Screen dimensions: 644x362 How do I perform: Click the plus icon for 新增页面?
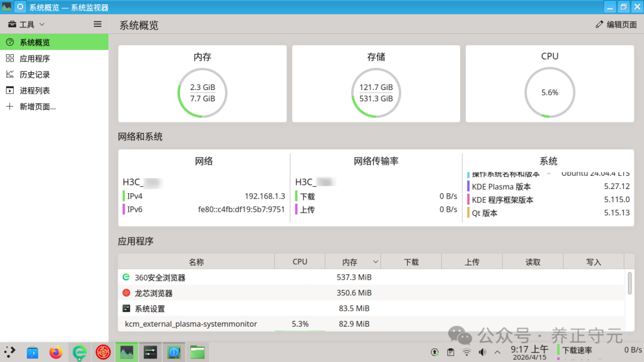[x=10, y=106]
